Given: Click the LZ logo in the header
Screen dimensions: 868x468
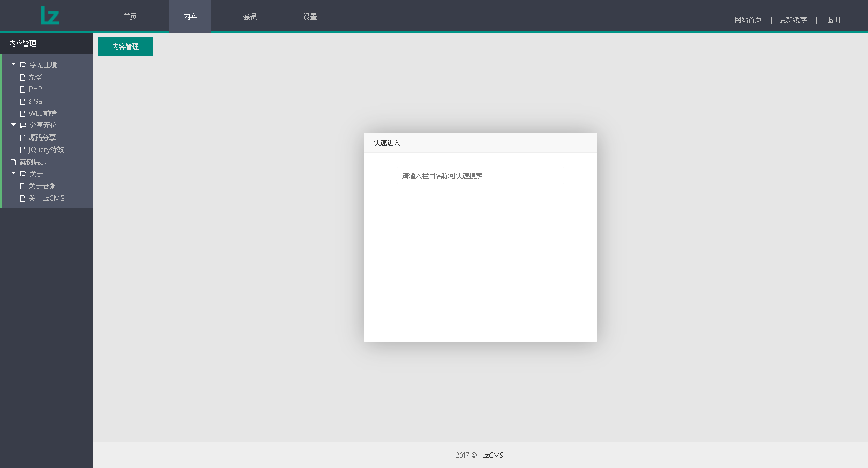Looking at the screenshot, I should pos(50,16).
